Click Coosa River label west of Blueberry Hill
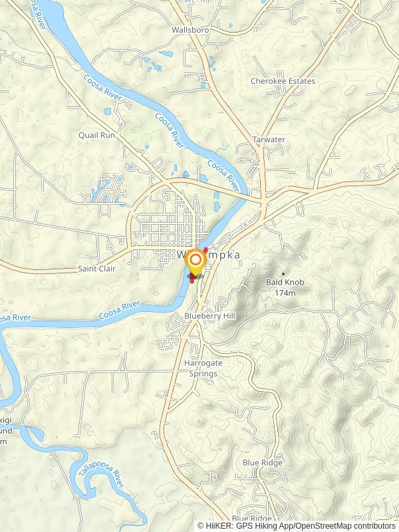The width and height of the screenshot is (399, 532). tap(119, 310)
